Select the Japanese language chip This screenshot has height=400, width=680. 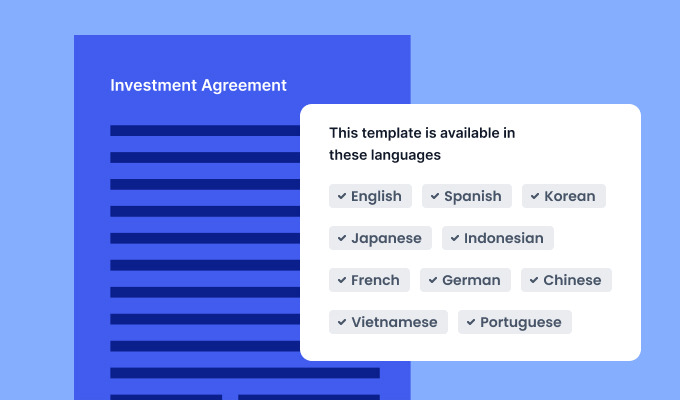(380, 238)
